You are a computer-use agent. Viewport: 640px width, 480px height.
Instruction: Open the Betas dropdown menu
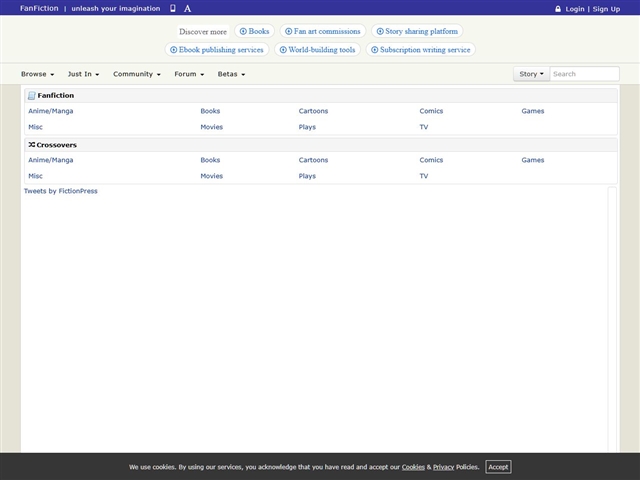tap(231, 74)
